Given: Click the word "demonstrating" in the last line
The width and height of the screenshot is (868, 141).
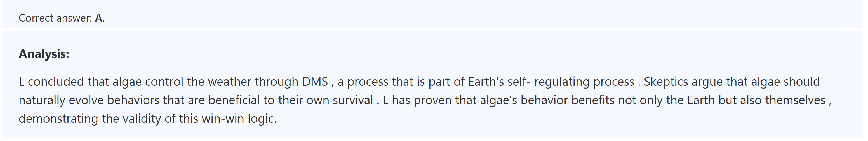Looking at the screenshot, I should tap(58, 119).
